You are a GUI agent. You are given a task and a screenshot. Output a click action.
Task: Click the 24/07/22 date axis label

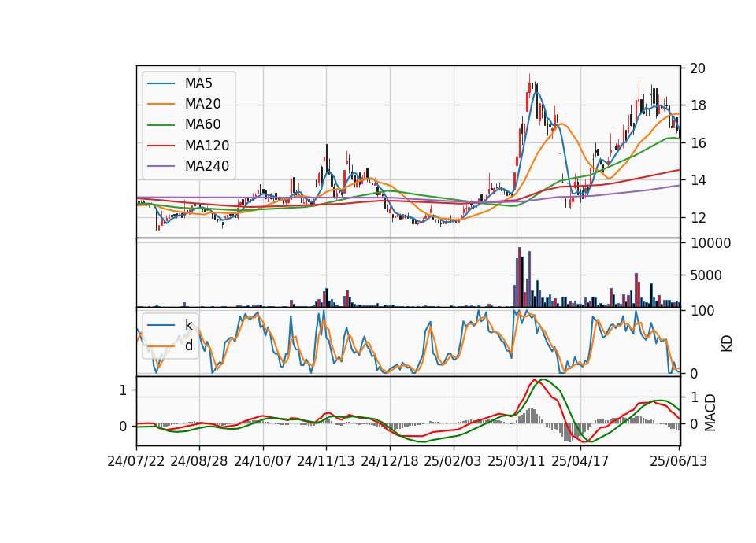[136, 461]
